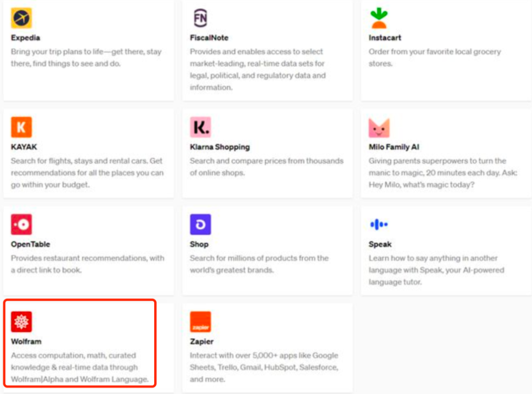Click FiscalNote's 'Provides and enables access' description
532x394 pixels.
coord(258,69)
